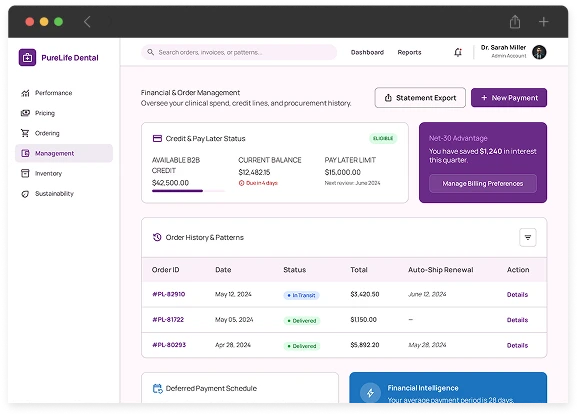
Task: Open Details for order #PL-80293
Action: (x=517, y=345)
